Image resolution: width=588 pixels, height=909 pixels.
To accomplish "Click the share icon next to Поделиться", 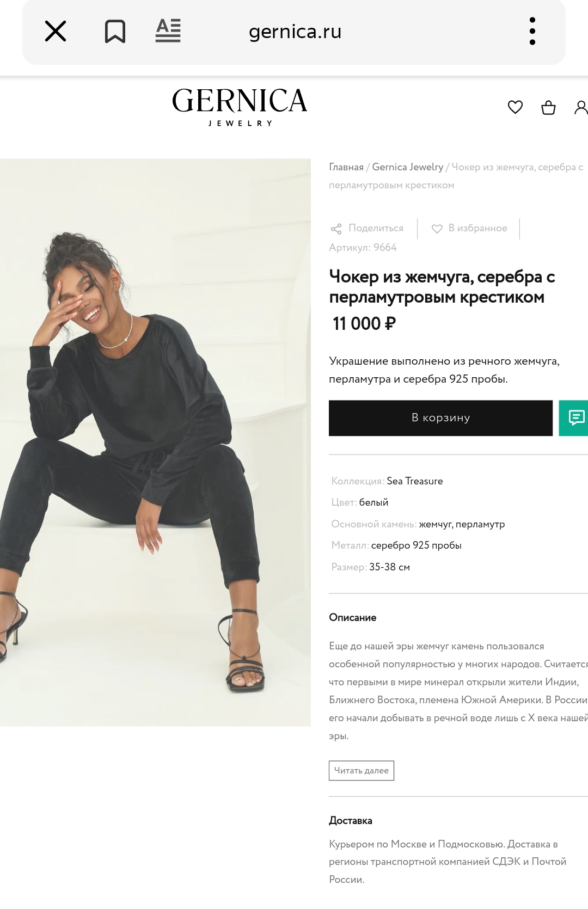I will coord(336,229).
